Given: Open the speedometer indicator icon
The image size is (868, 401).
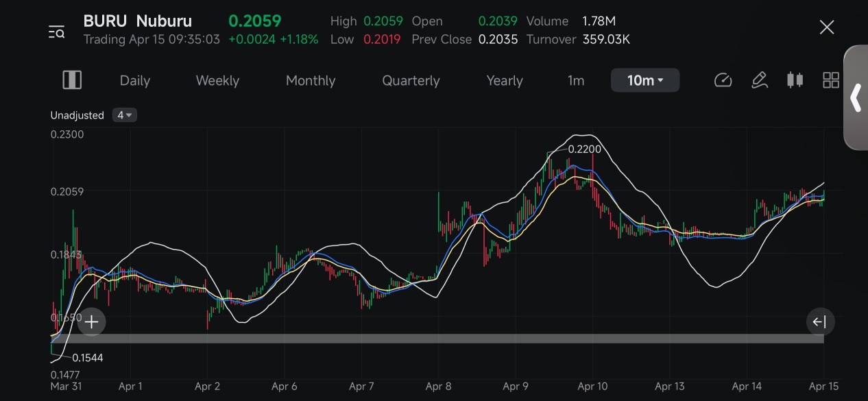Looking at the screenshot, I should pyautogui.click(x=723, y=80).
